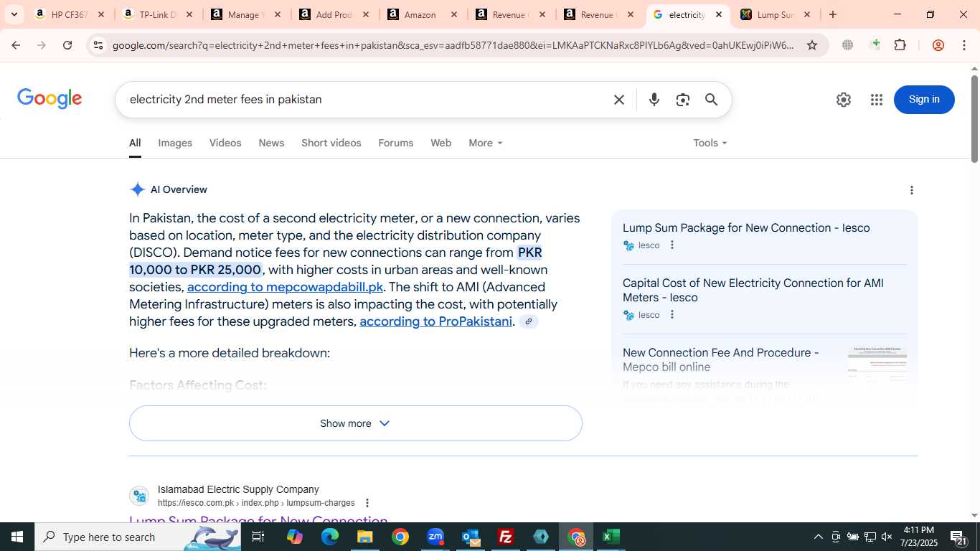The image size is (980, 551).
Task: Open Zoom from the taskbar
Action: (x=435, y=537)
